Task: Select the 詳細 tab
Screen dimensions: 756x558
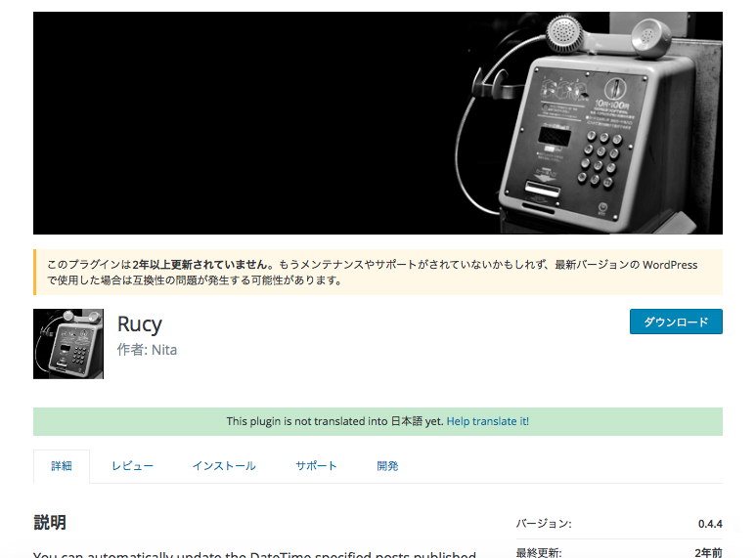Action: click(x=62, y=466)
